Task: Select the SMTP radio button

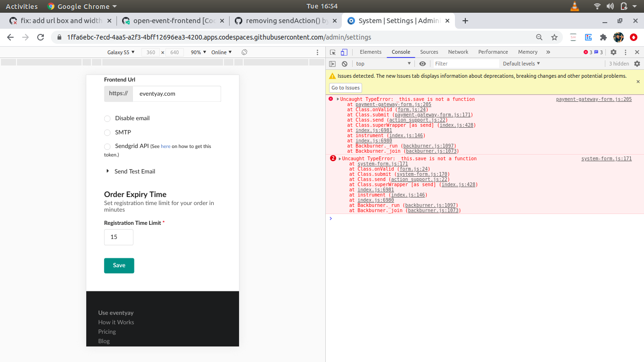Action: click(107, 132)
